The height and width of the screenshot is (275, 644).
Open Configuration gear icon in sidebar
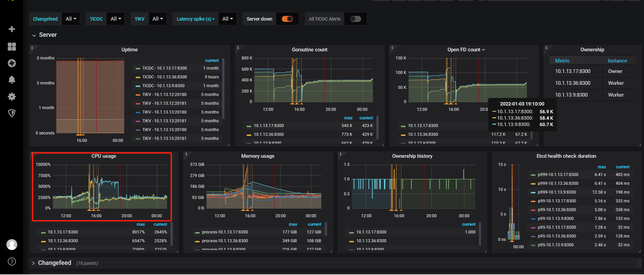12,97
